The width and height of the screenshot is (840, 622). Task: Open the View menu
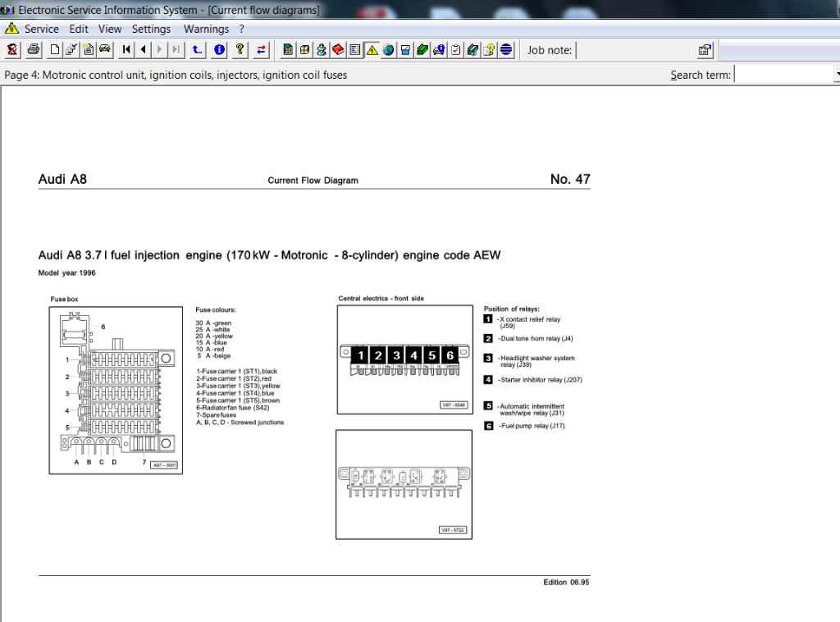110,29
